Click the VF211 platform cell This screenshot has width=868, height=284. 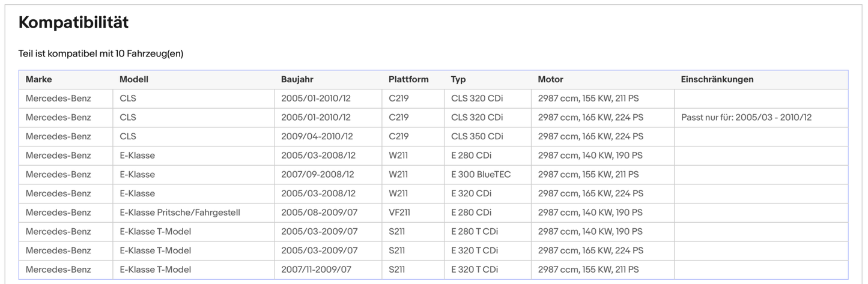[x=400, y=213]
